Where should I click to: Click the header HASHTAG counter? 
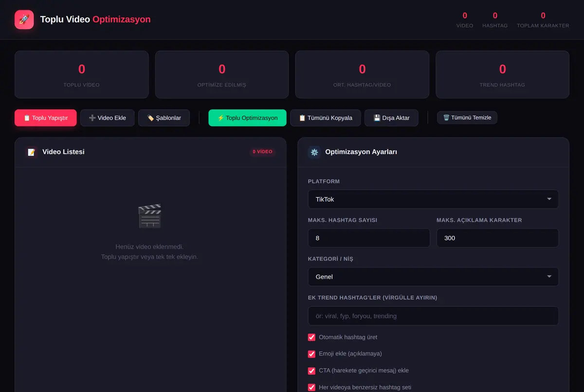coord(495,19)
